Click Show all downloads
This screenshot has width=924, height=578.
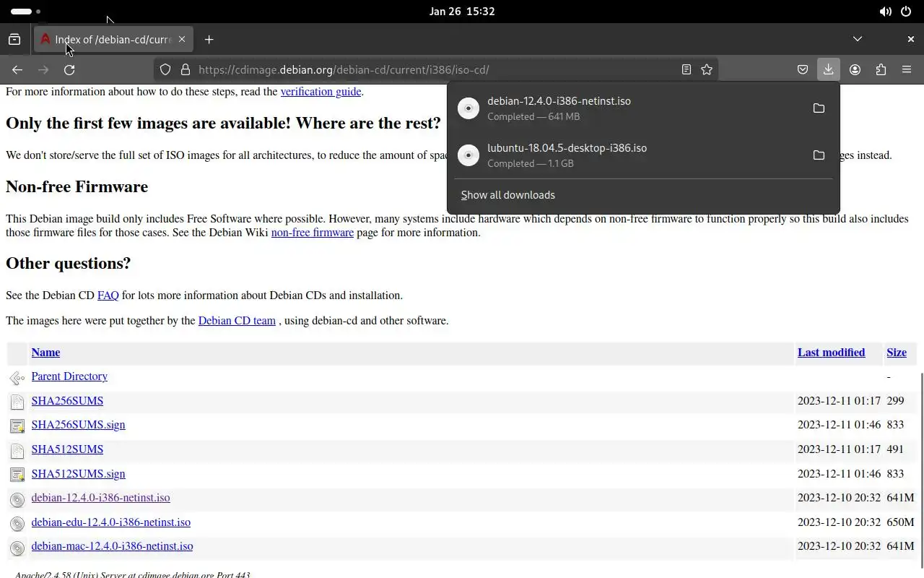coord(508,195)
